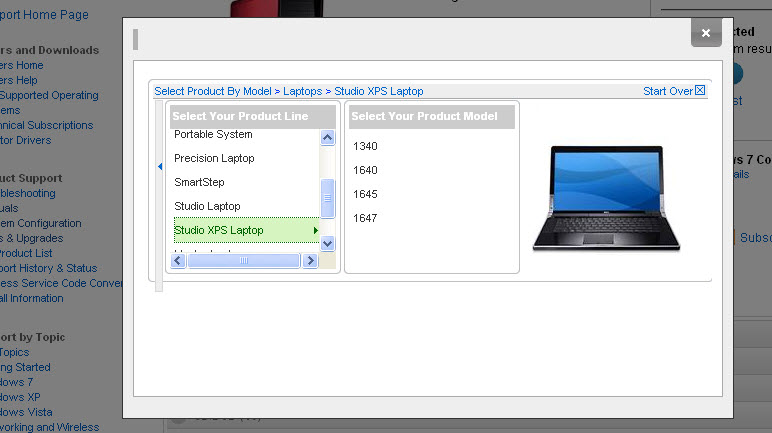Close the product selector dialog
Viewport: 772px width, 433px height.
coord(706,33)
